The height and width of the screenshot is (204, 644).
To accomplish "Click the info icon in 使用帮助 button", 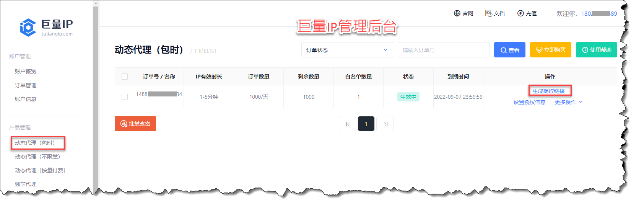I will point(585,50).
